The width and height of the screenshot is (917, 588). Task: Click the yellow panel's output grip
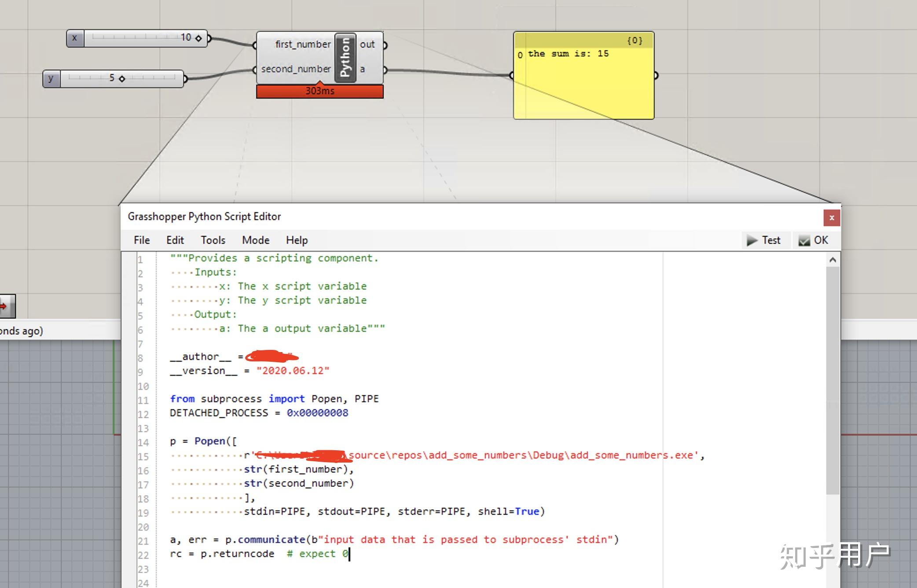pyautogui.click(x=656, y=76)
